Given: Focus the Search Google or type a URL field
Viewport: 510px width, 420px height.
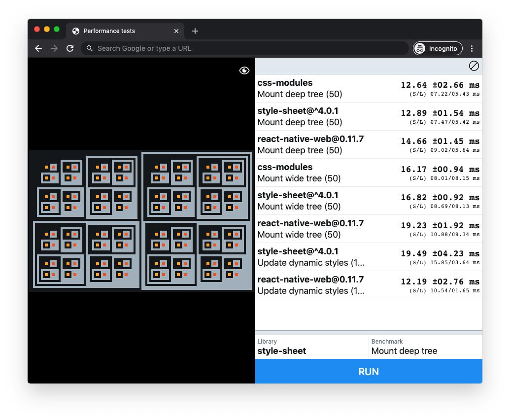Looking at the screenshot, I should click(x=244, y=48).
